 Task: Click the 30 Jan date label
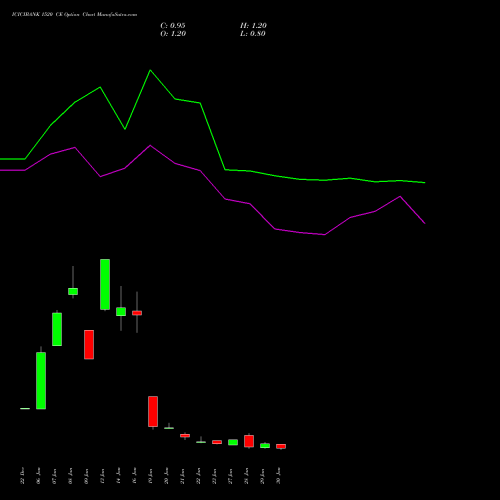(x=278, y=476)
